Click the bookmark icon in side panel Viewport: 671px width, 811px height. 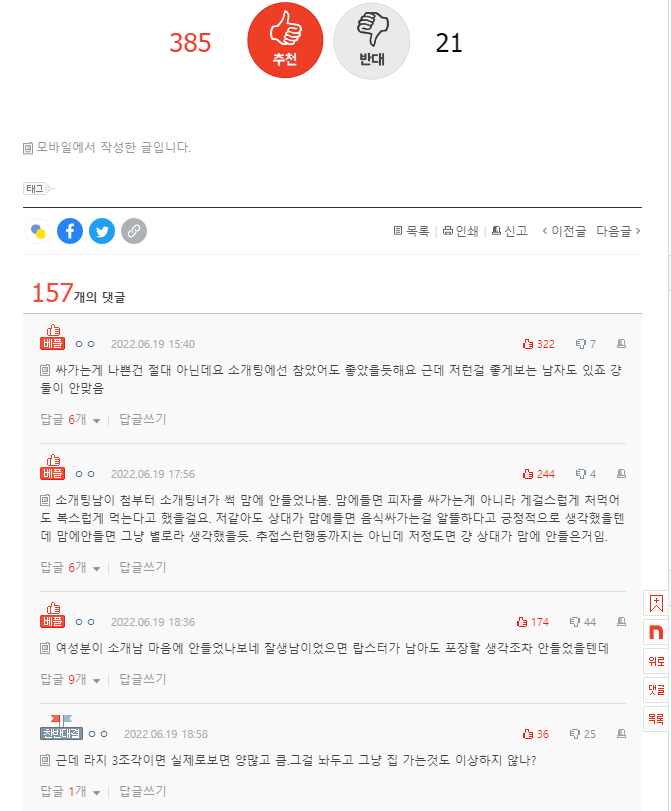[x=656, y=603]
